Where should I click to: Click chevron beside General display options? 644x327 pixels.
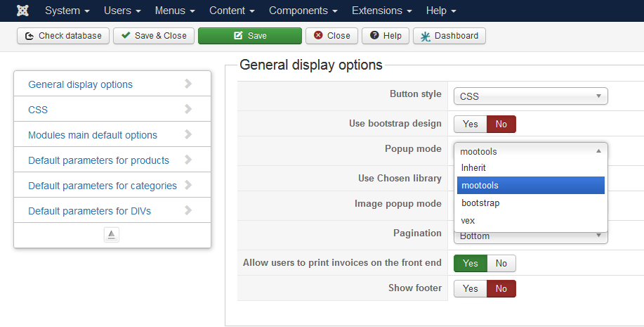click(188, 84)
